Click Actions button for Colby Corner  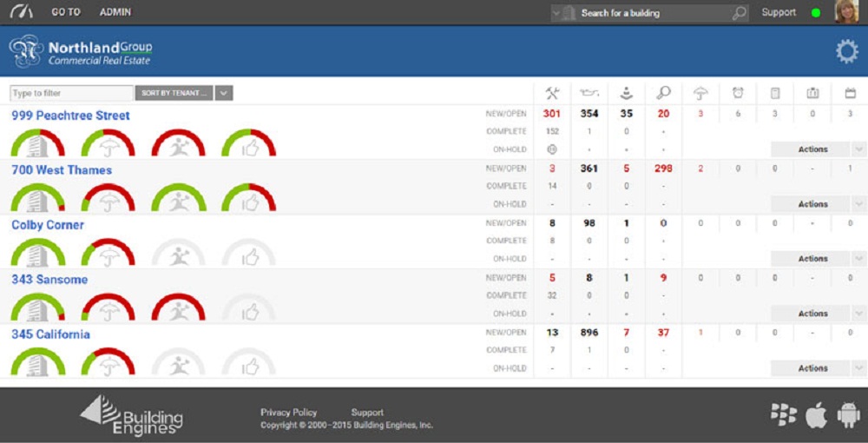point(811,259)
